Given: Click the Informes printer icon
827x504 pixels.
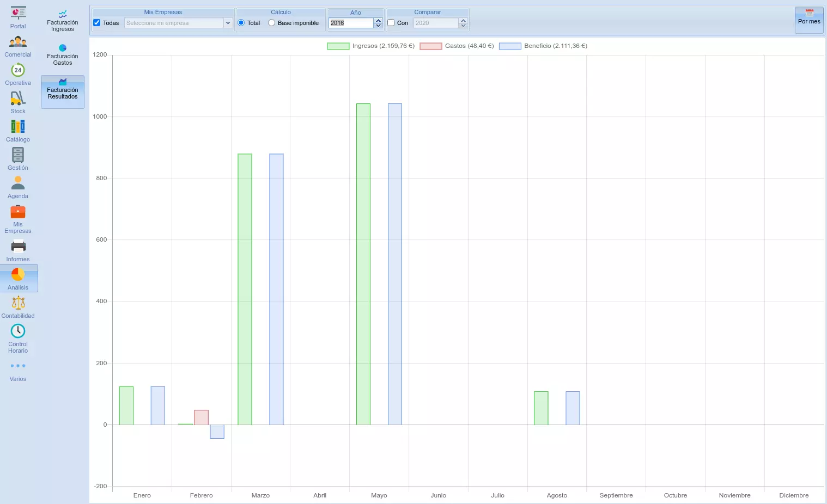Looking at the screenshot, I should (18, 247).
